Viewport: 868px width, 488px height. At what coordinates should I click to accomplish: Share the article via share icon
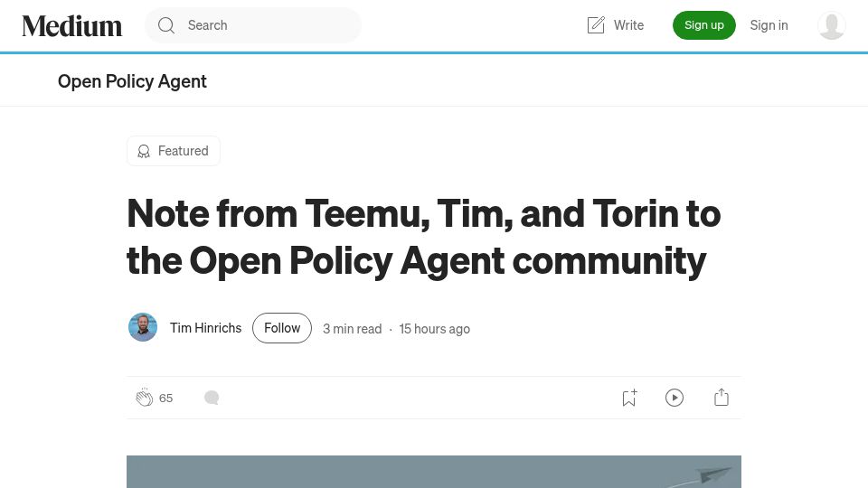click(721, 397)
